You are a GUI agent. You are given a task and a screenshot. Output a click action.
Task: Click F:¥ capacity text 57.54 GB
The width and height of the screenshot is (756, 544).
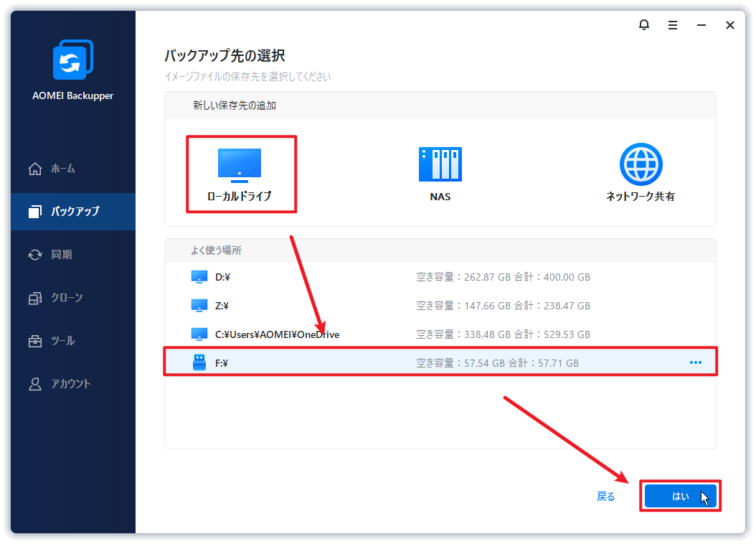click(497, 363)
